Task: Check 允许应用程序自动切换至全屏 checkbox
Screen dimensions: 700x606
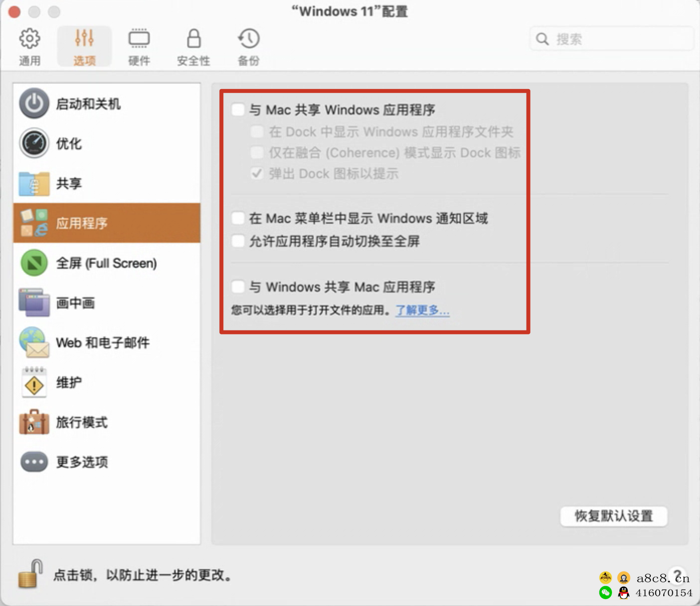Action: [x=238, y=241]
